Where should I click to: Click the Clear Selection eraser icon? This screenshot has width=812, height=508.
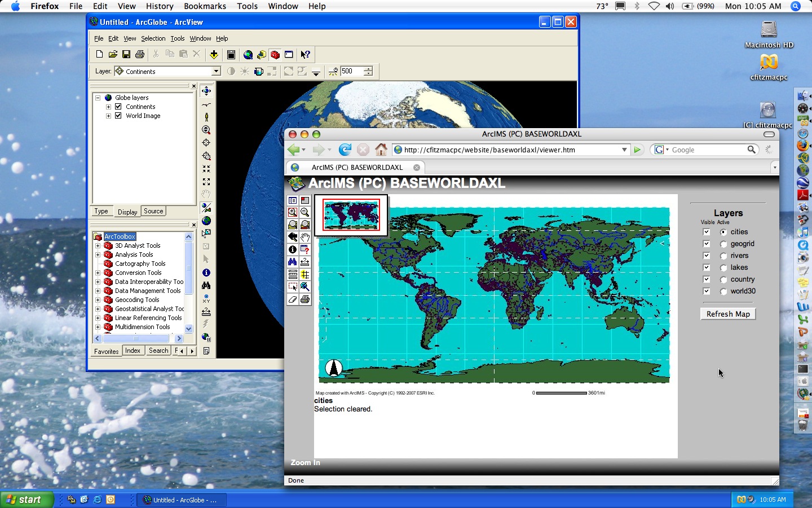[293, 299]
